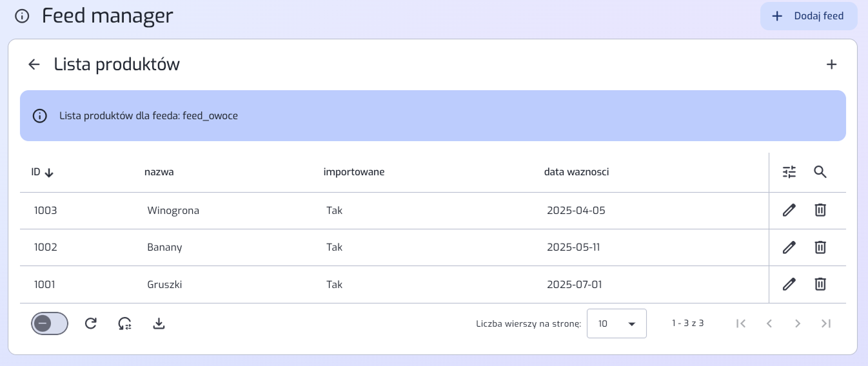Delete the Gruszki product row

[820, 284]
